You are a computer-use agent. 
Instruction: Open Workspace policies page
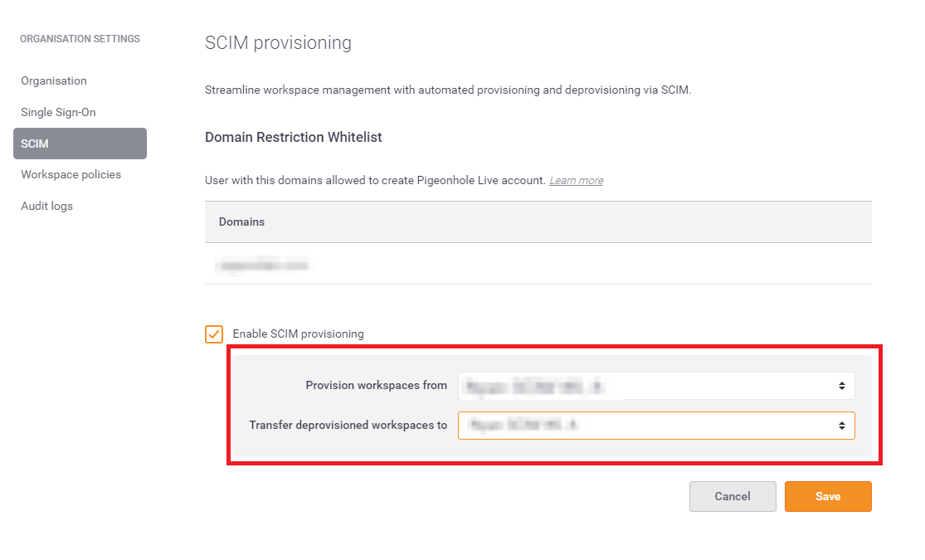(x=71, y=175)
